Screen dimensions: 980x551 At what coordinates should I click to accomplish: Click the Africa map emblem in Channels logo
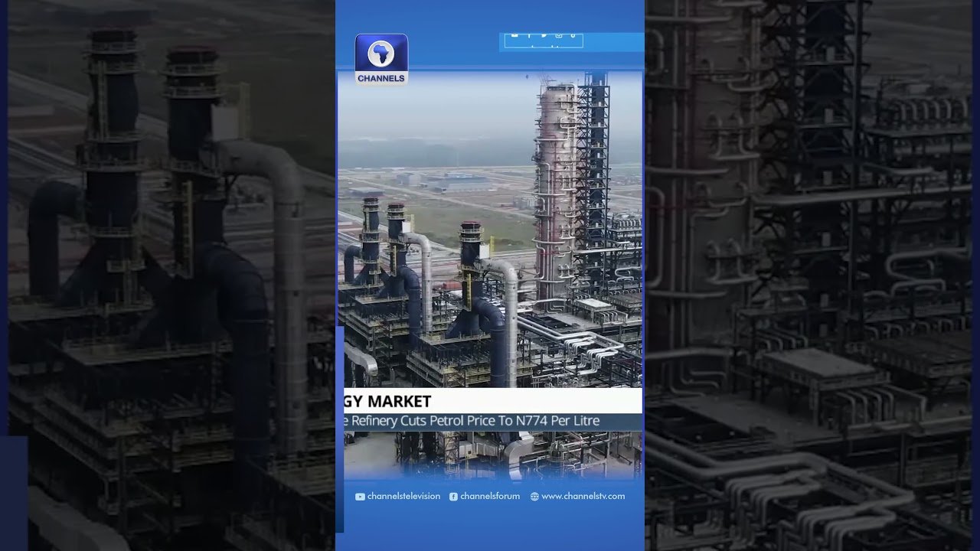point(381,53)
